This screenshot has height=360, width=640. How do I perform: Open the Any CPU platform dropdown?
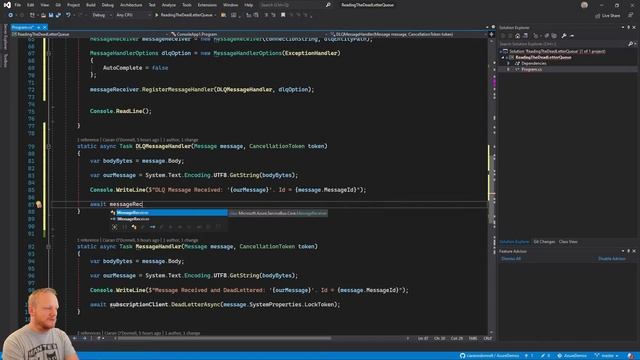pos(133,15)
